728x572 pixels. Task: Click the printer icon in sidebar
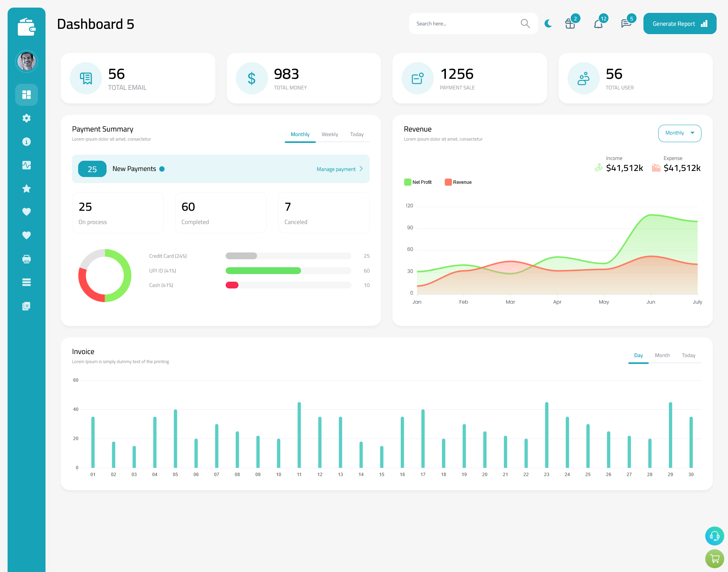click(x=27, y=259)
